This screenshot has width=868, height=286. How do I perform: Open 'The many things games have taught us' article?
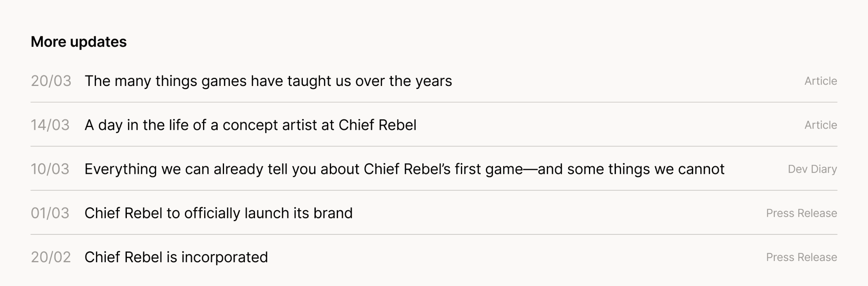[268, 81]
